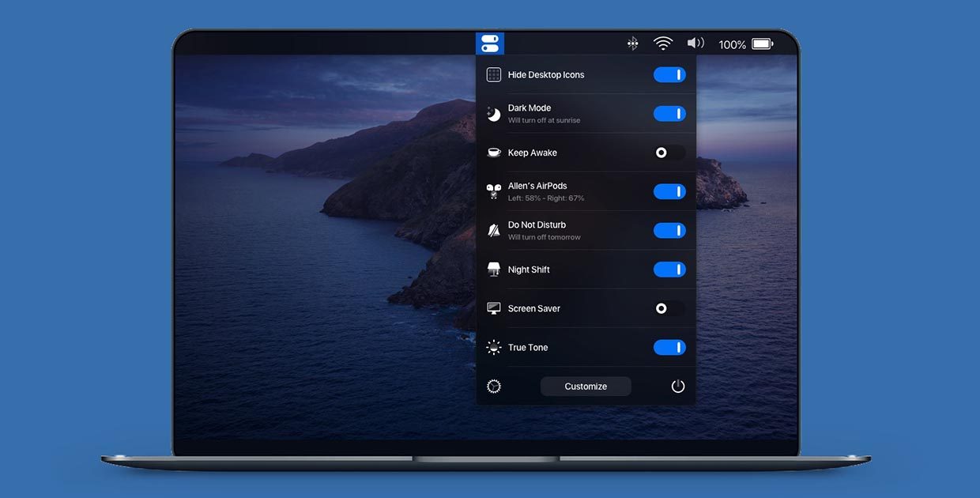Disconnect Allen's AirPods toggle

click(x=669, y=191)
